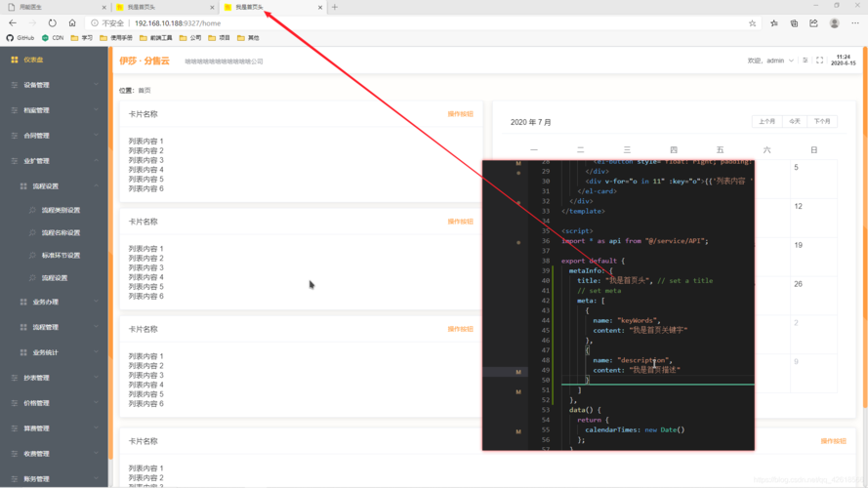Close the active 我是首页头 tab
Screen dimensions: 868x488
(320, 7)
